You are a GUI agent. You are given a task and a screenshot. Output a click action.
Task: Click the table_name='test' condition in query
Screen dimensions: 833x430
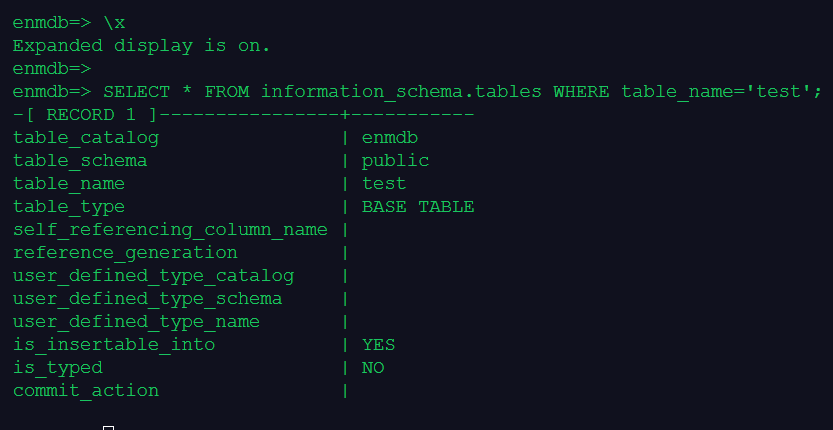pyautogui.click(x=721, y=91)
